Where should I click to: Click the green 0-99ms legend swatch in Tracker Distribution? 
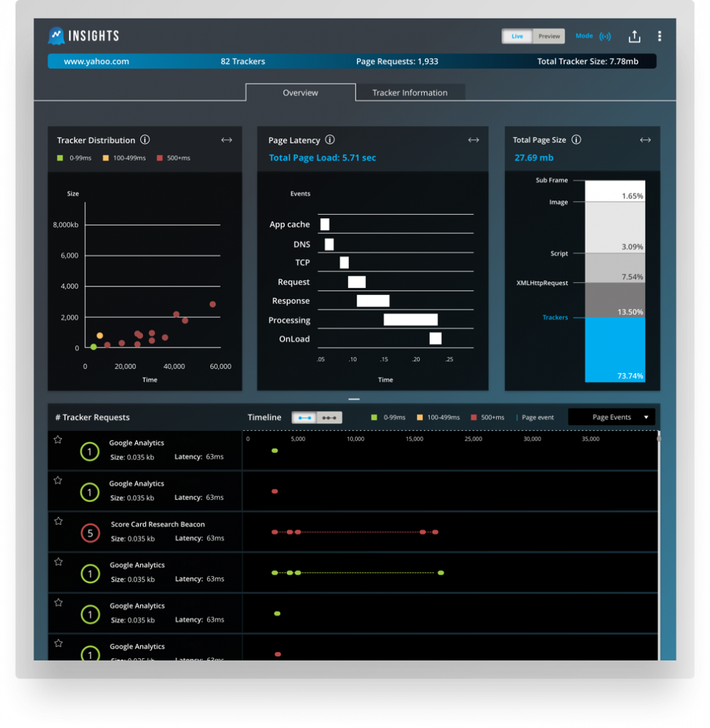[x=60, y=159]
